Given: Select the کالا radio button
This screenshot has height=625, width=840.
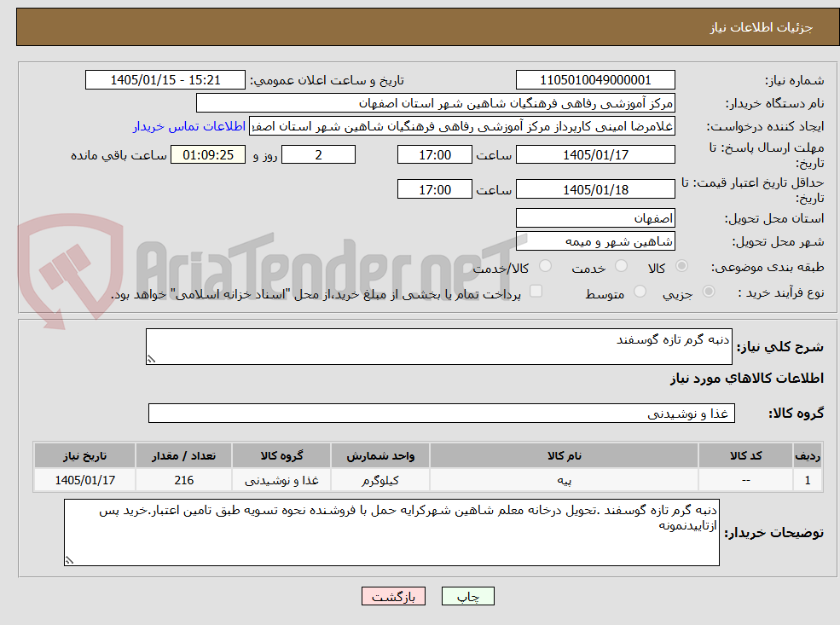Looking at the screenshot, I should pos(681,266).
